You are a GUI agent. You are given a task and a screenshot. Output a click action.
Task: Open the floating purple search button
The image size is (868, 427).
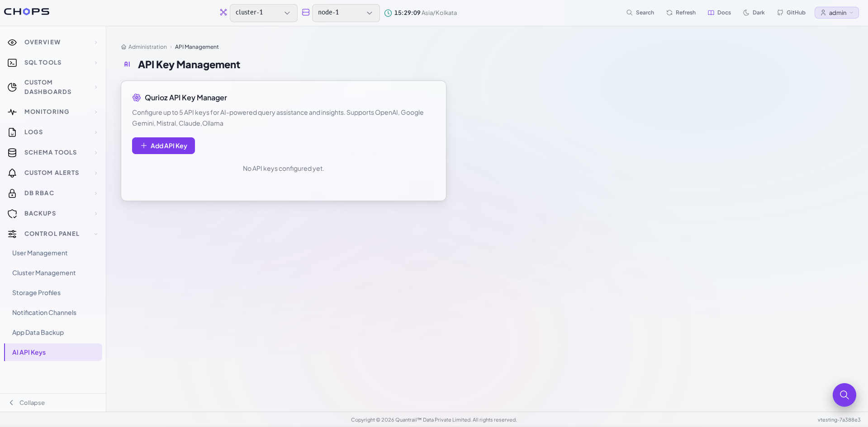(844, 395)
